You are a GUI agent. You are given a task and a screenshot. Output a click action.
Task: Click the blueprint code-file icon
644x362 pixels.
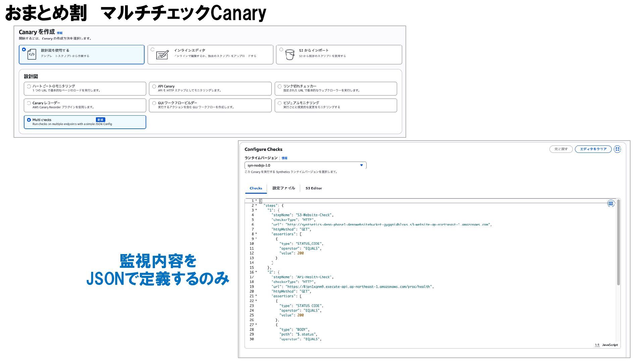(32, 54)
